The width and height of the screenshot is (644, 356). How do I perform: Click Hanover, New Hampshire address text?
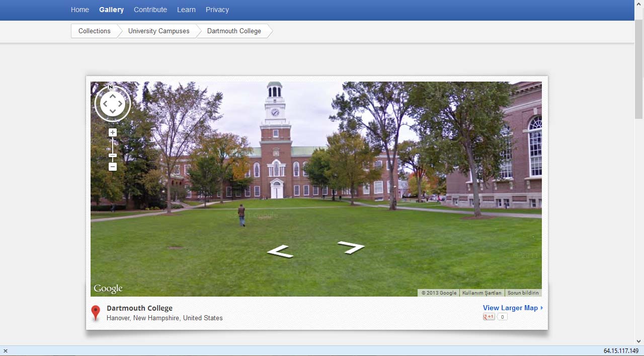coord(165,318)
